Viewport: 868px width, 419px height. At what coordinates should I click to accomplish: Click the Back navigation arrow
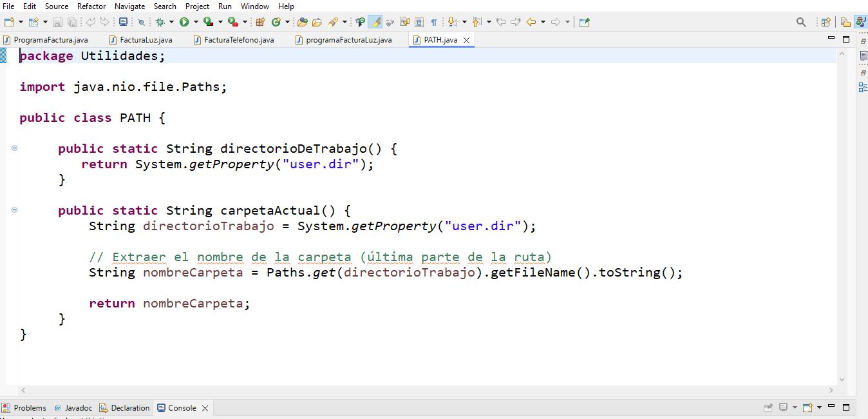click(x=531, y=22)
